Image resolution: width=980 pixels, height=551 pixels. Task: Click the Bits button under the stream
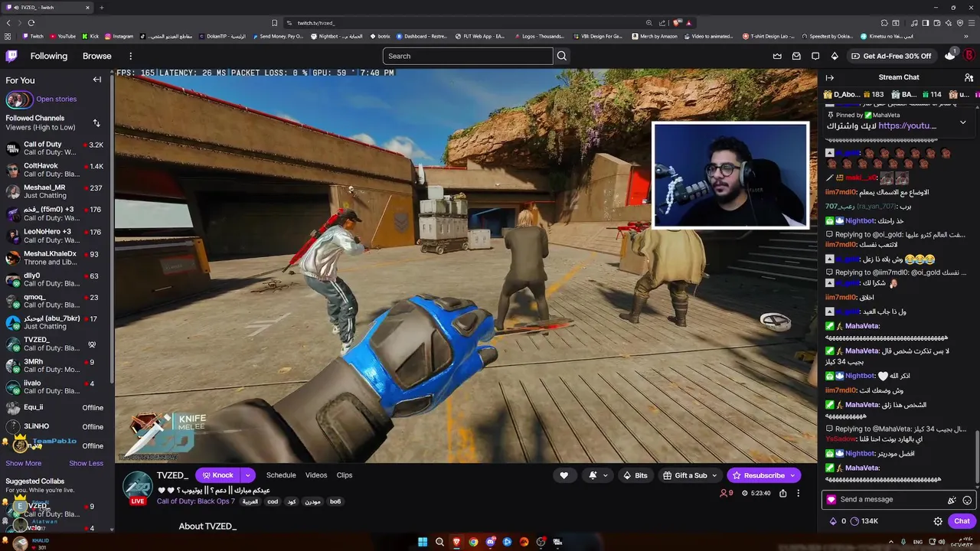tap(635, 475)
